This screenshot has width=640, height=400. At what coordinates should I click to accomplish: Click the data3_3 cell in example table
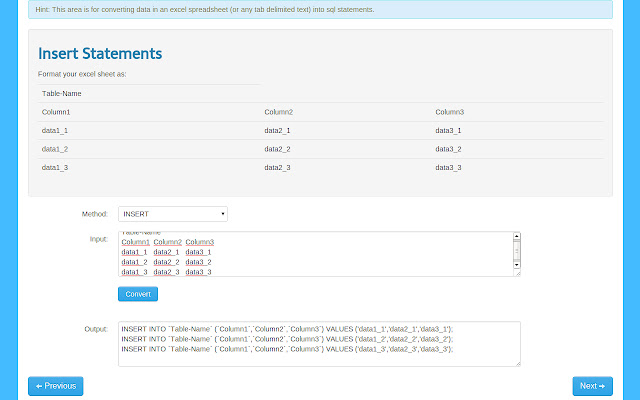pyautogui.click(x=449, y=168)
